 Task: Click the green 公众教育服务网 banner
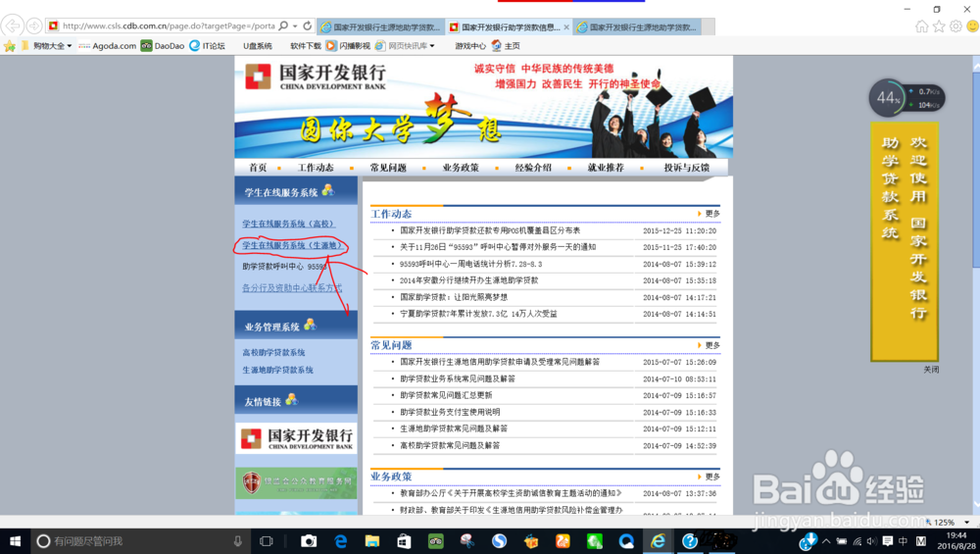pos(296,482)
